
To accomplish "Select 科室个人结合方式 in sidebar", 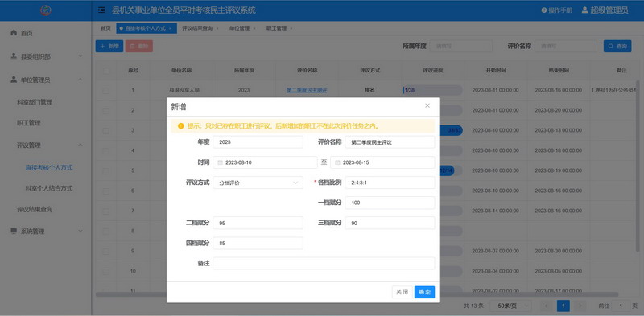I will tap(49, 188).
